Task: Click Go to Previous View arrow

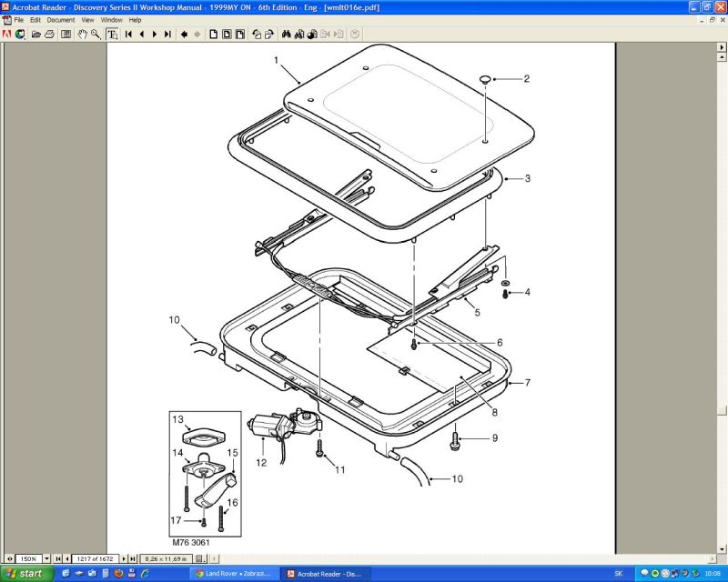Action: [x=184, y=35]
